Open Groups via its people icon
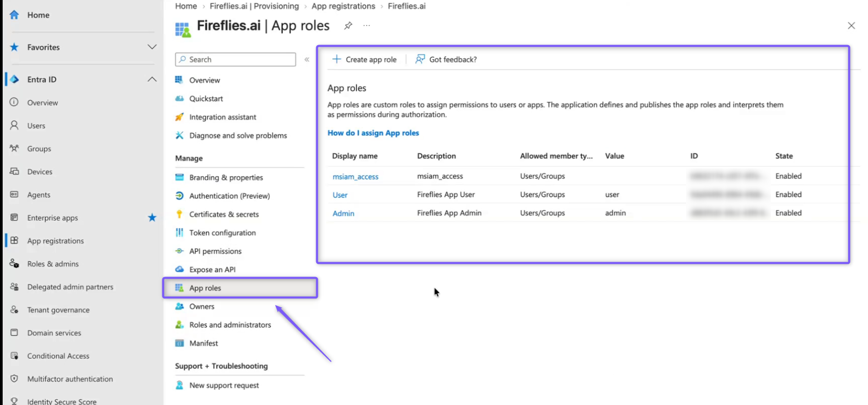868x405 pixels. [14, 149]
